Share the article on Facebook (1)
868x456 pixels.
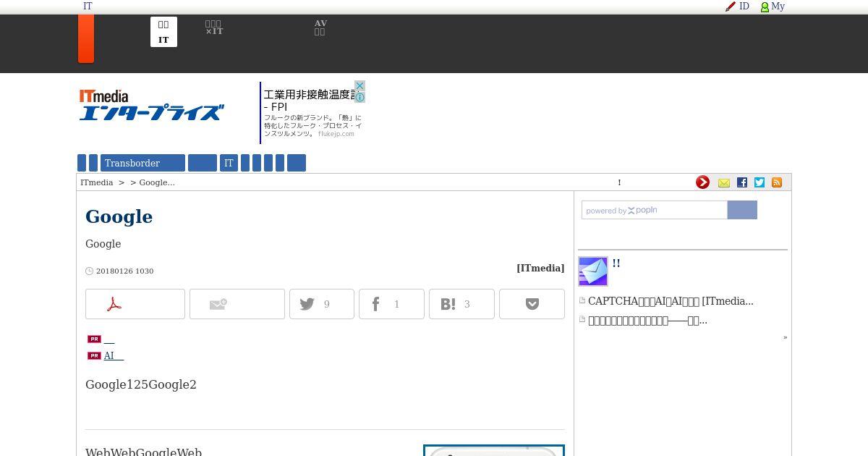coord(391,304)
